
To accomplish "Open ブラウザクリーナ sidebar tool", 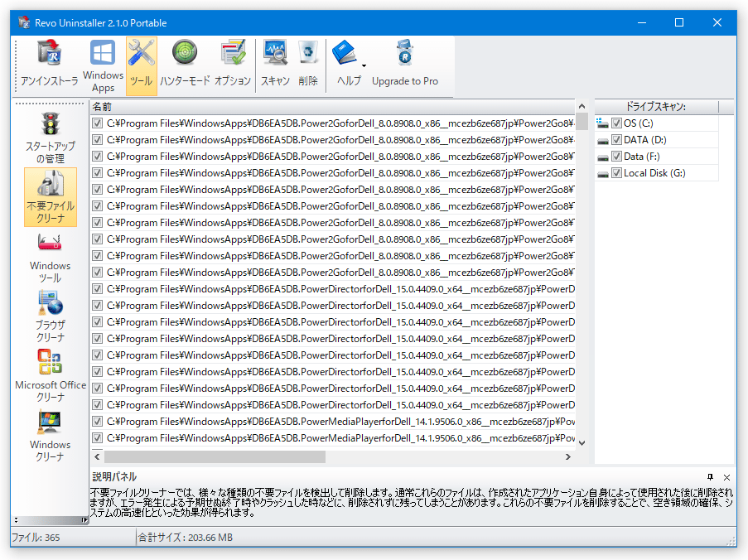I will click(x=50, y=316).
